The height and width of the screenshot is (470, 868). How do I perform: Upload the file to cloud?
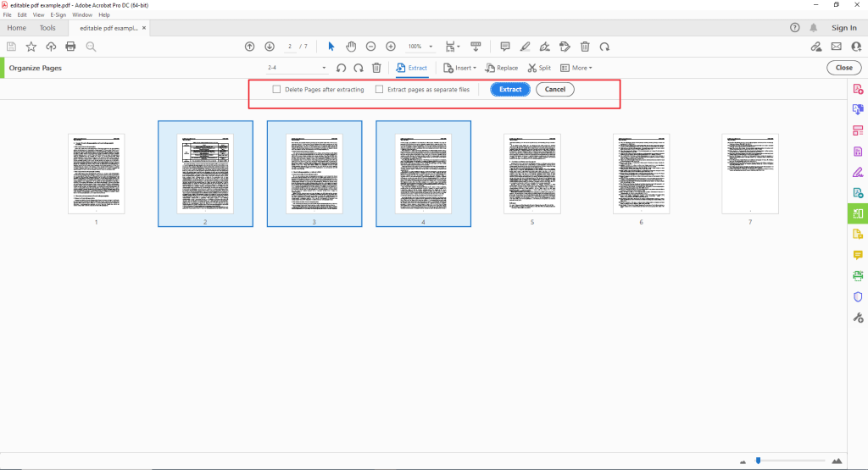coord(51,47)
